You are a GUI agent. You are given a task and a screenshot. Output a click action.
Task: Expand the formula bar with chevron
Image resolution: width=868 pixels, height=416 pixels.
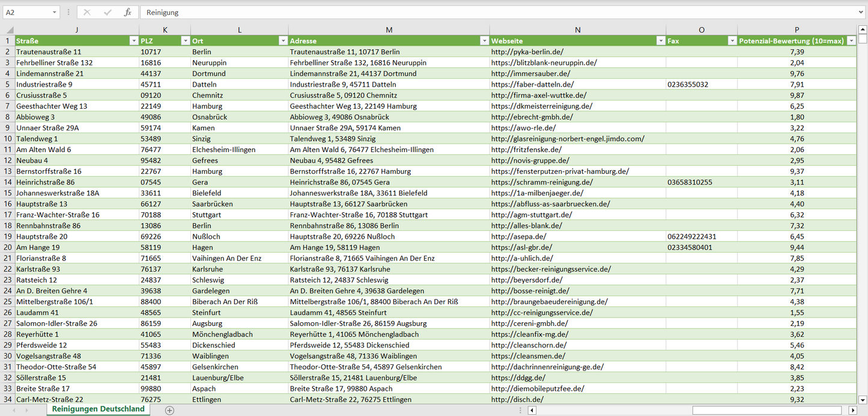click(x=861, y=12)
